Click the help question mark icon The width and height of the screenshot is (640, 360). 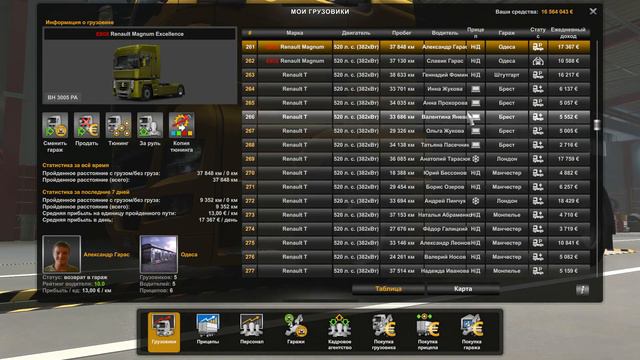582,290
